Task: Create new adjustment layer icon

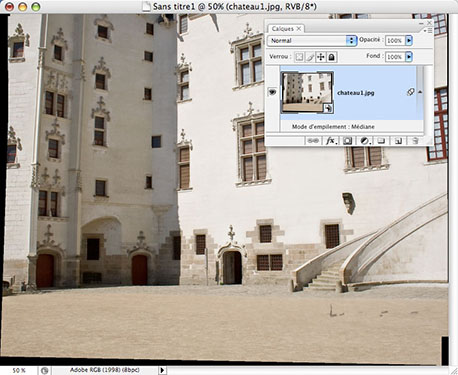Action: [365, 141]
